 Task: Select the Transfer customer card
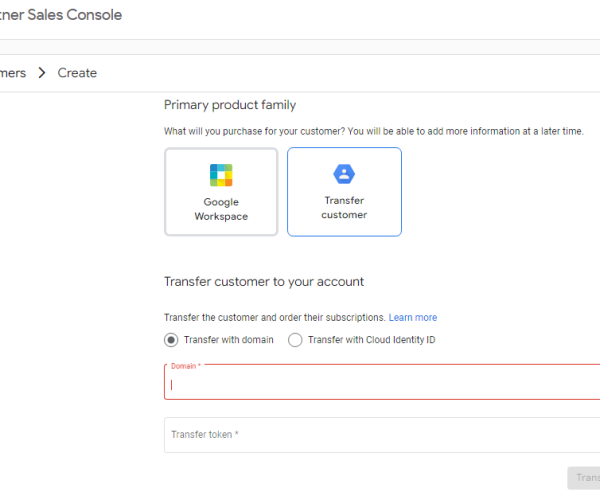tap(344, 192)
